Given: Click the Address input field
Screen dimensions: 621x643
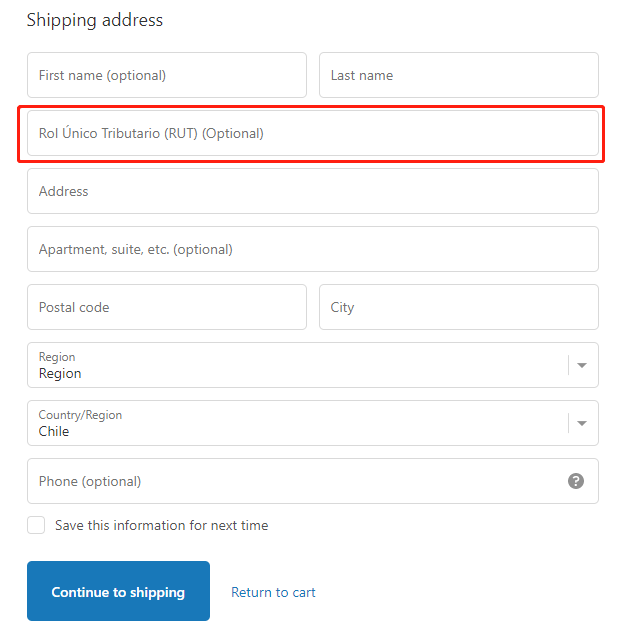Looking at the screenshot, I should point(313,191).
